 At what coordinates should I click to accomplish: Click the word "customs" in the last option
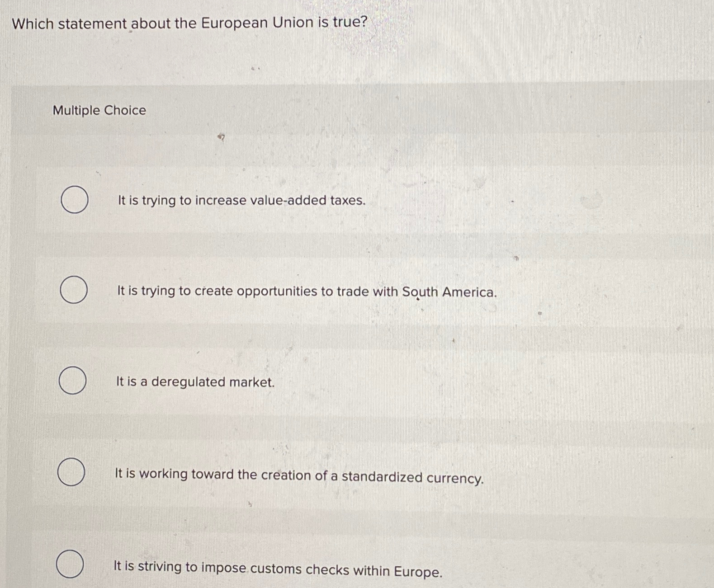[276, 569]
